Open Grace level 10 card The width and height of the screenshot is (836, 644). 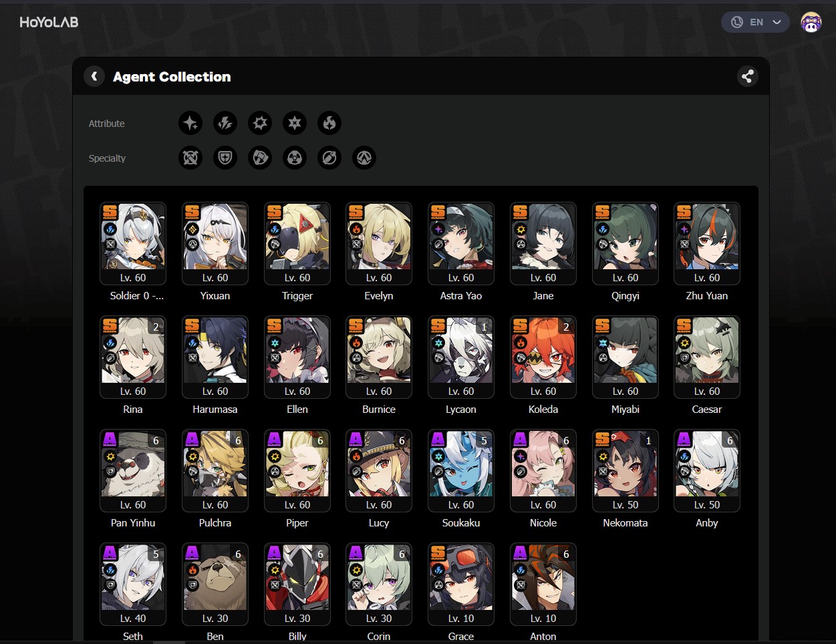click(x=461, y=585)
